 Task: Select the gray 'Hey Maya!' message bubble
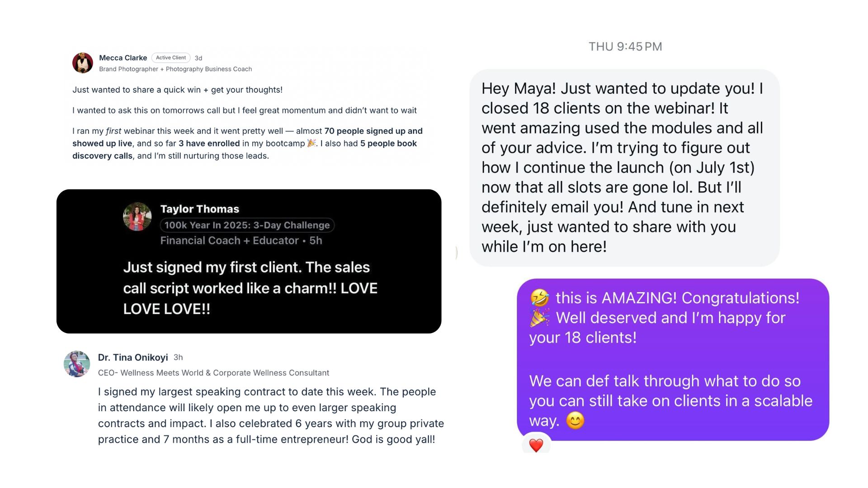coord(624,168)
